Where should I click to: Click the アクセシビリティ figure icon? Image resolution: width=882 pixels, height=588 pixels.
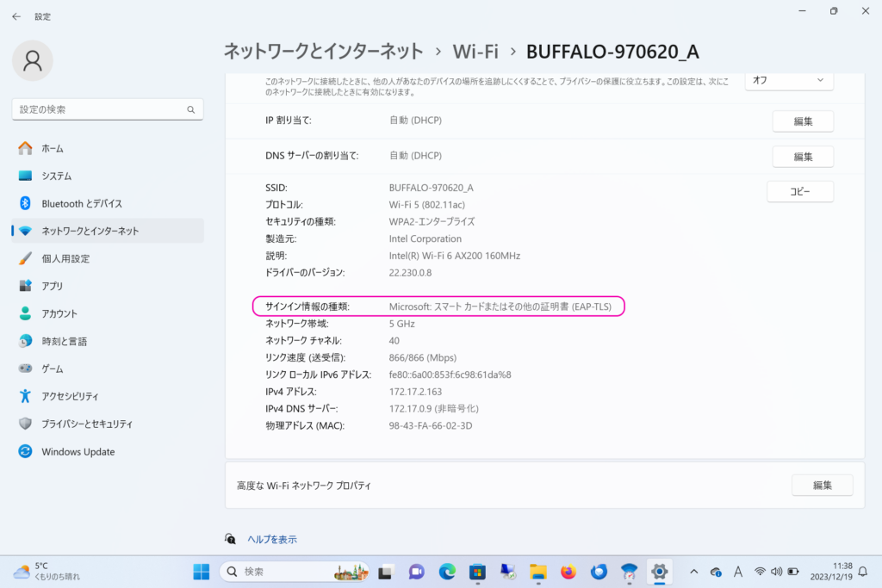point(25,396)
